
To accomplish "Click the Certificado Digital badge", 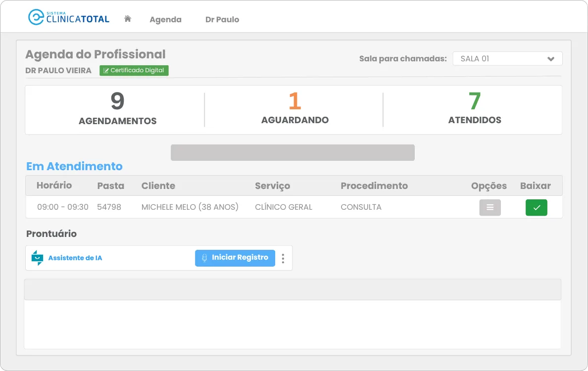I will [134, 70].
